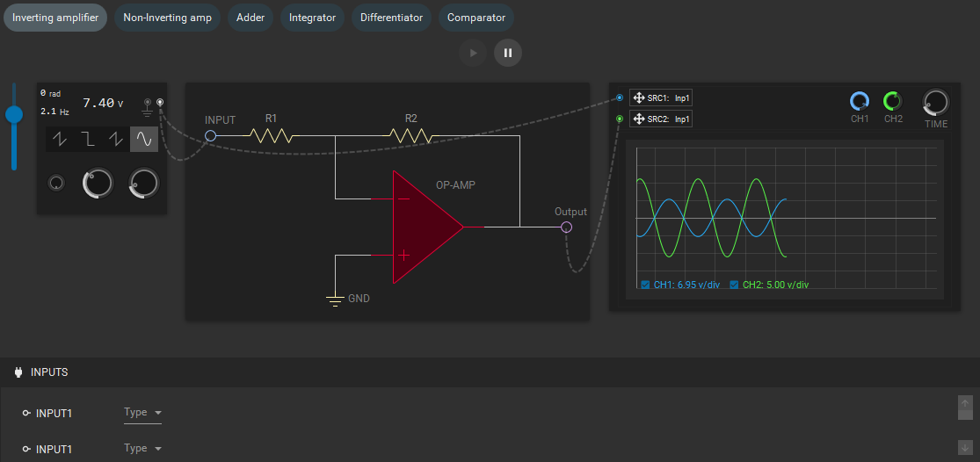Open the Differentiator tab
The height and width of the screenshot is (462, 980).
(391, 18)
